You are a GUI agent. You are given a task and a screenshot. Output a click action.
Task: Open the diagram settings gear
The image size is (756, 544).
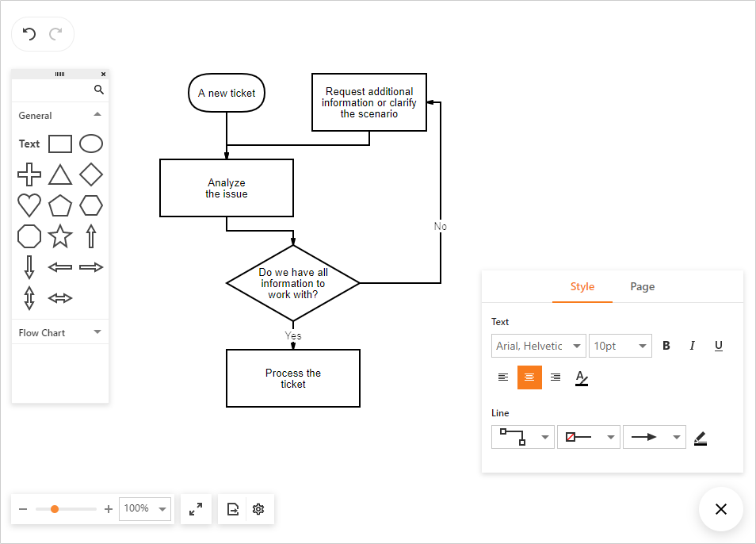click(258, 508)
